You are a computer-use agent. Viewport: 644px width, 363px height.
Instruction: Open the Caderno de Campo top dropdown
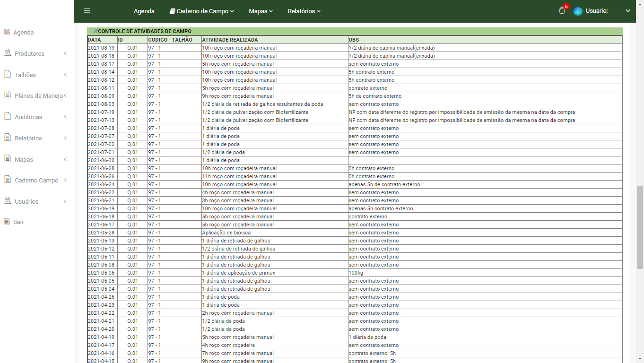(201, 11)
